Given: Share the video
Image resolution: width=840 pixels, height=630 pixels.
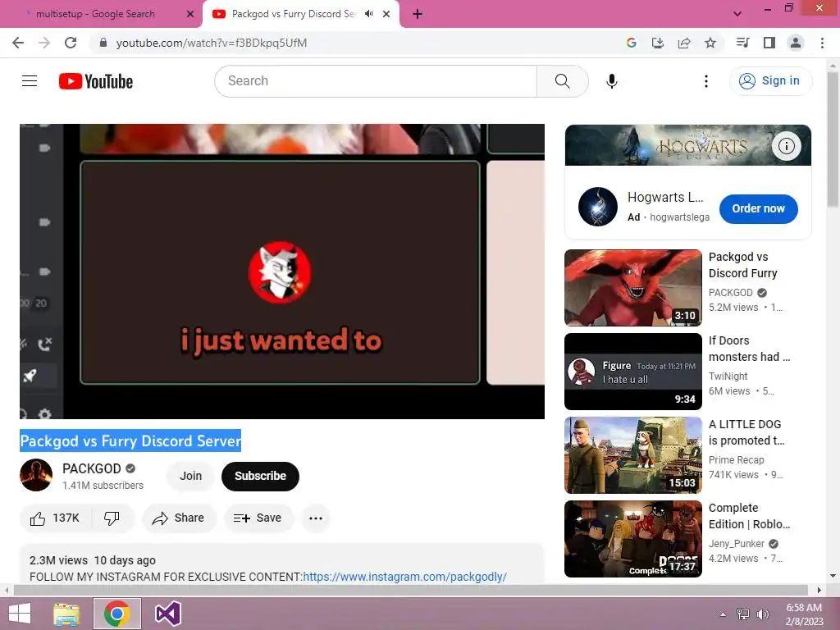Looking at the screenshot, I should coord(179,518).
